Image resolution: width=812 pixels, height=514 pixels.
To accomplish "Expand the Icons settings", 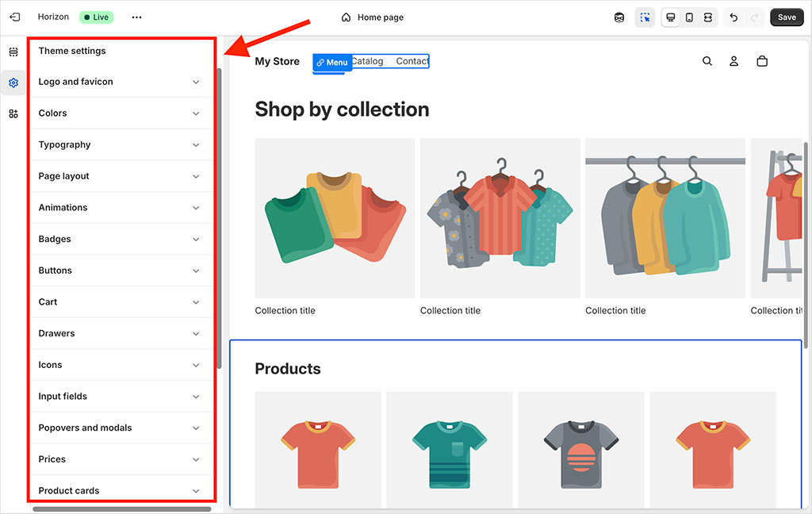I will click(121, 366).
